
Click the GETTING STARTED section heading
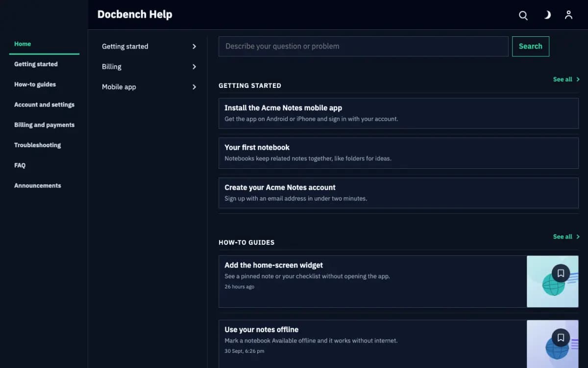(x=250, y=85)
